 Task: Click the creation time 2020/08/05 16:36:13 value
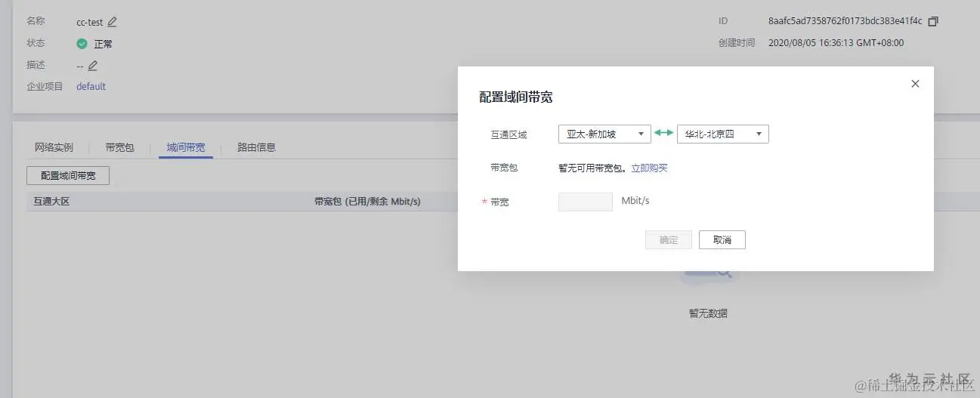point(836,43)
